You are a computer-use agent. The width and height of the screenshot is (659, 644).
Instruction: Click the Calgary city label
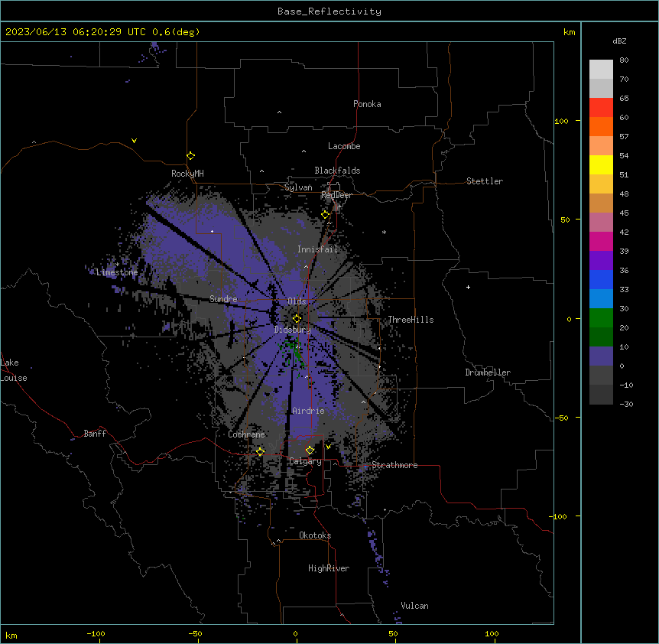pyautogui.click(x=305, y=461)
